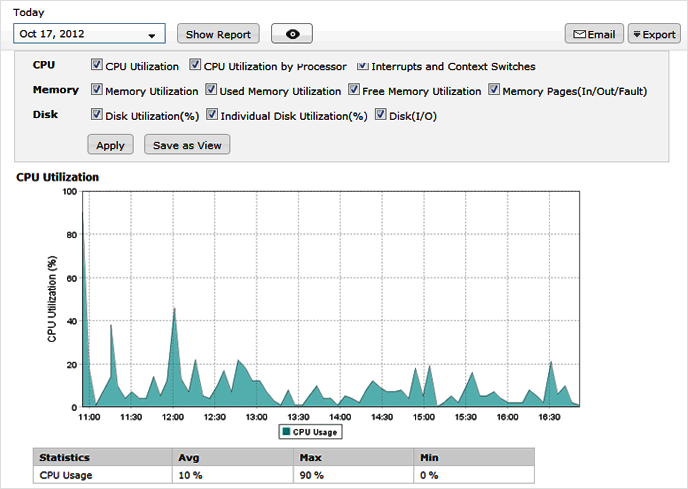Uncheck Disk Utilization(%) checkbox
688x489 pixels.
97,115
